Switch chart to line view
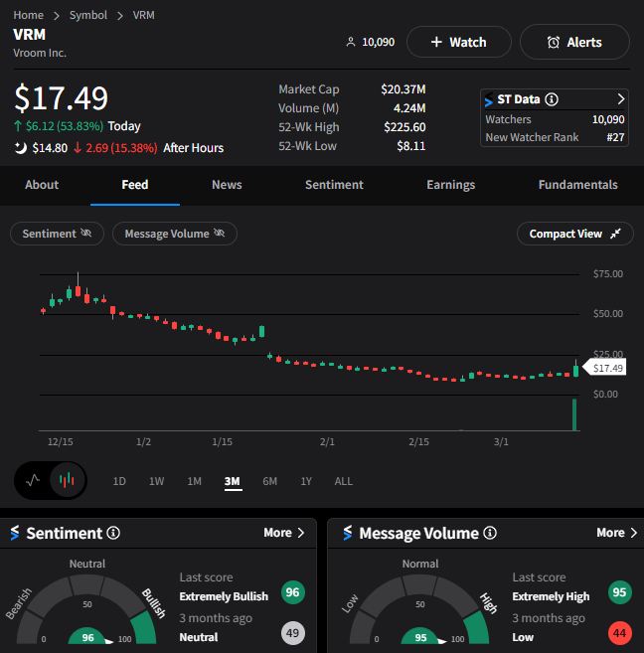 33,481
